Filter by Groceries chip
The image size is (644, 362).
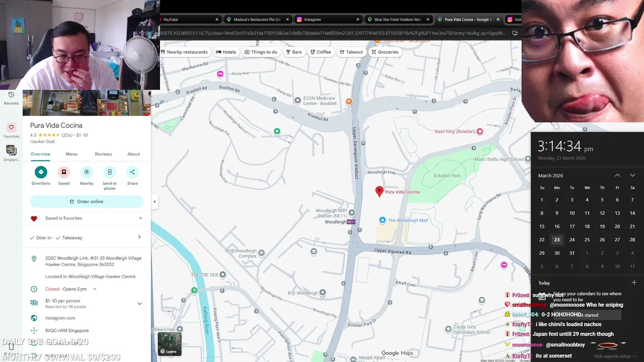pos(385,52)
